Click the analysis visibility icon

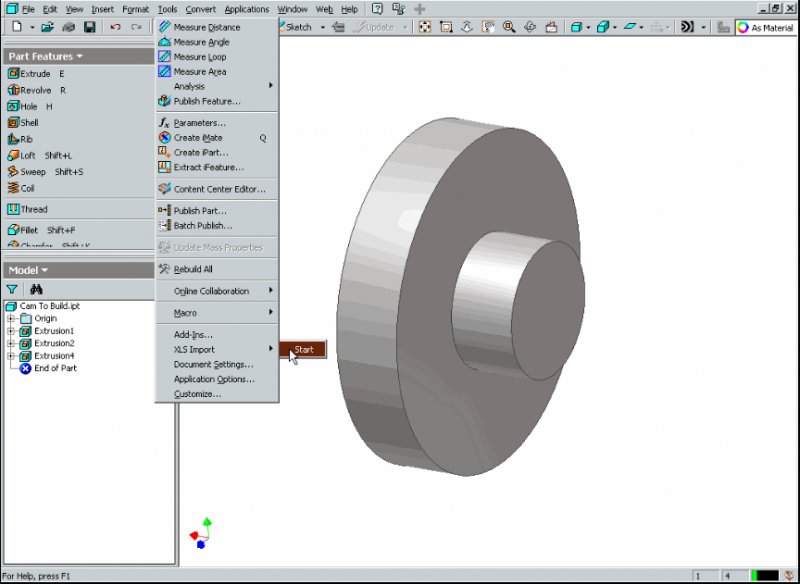pyautogui.click(x=687, y=27)
